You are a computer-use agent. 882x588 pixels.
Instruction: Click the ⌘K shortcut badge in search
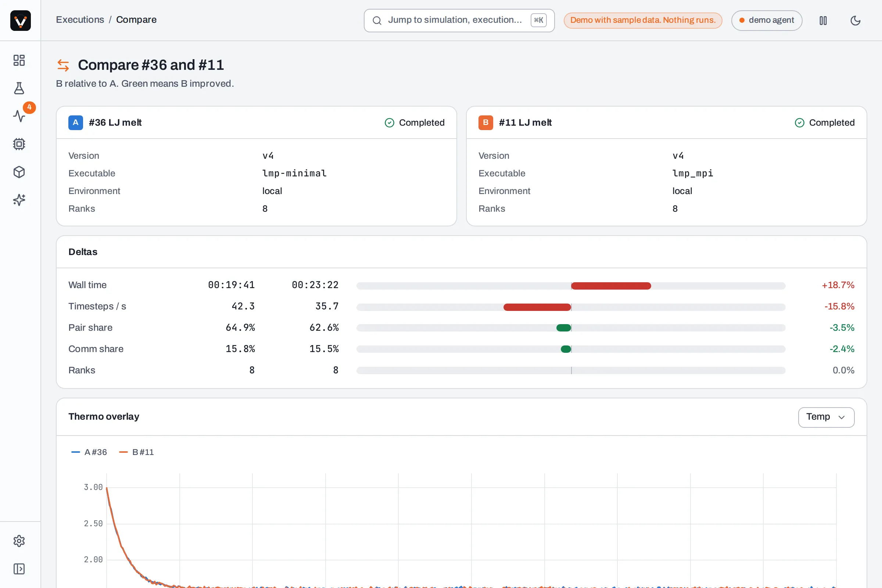pyautogui.click(x=538, y=20)
